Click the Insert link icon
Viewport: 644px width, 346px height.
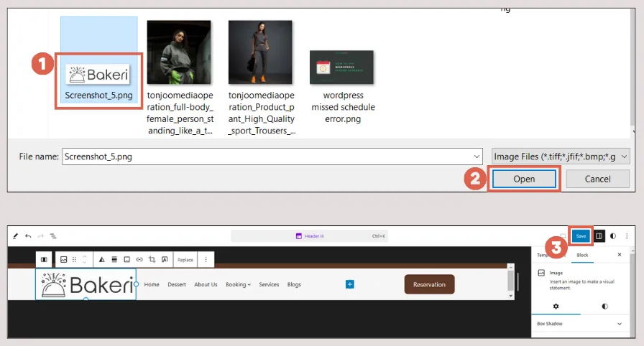click(139, 260)
